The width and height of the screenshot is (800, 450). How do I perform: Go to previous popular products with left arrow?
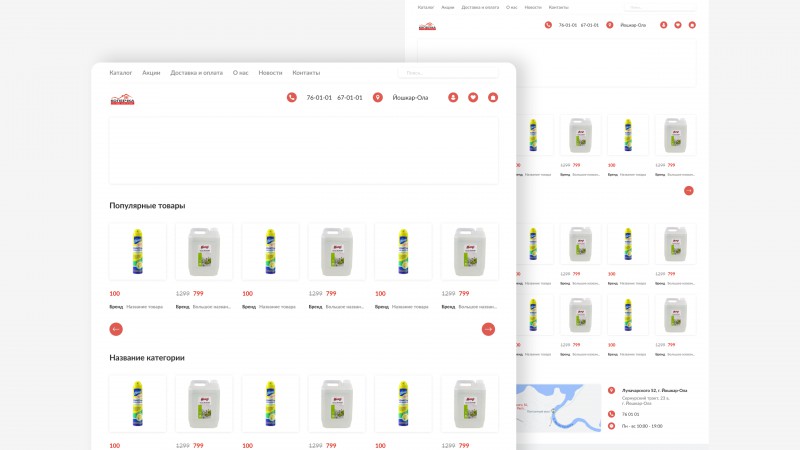tap(116, 329)
